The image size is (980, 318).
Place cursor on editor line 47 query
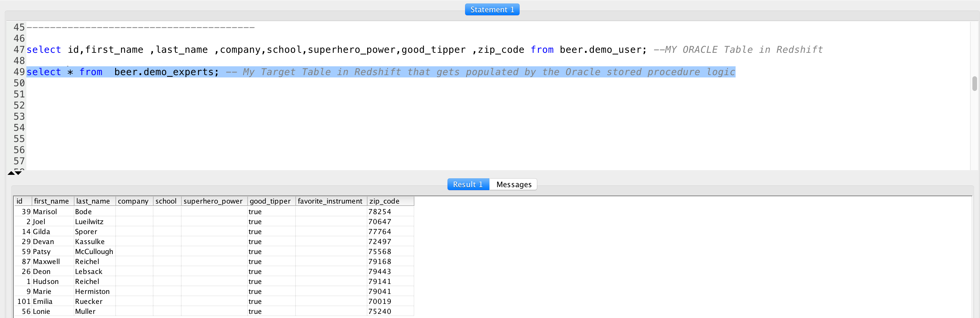click(x=266, y=50)
